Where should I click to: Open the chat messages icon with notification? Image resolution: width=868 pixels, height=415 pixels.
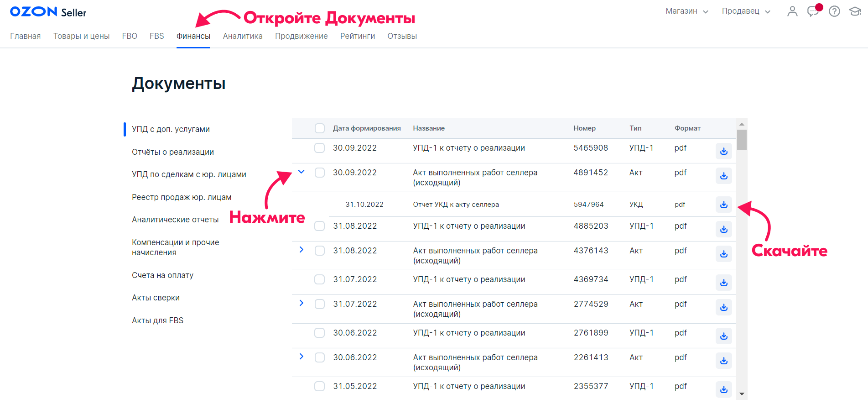tap(813, 11)
